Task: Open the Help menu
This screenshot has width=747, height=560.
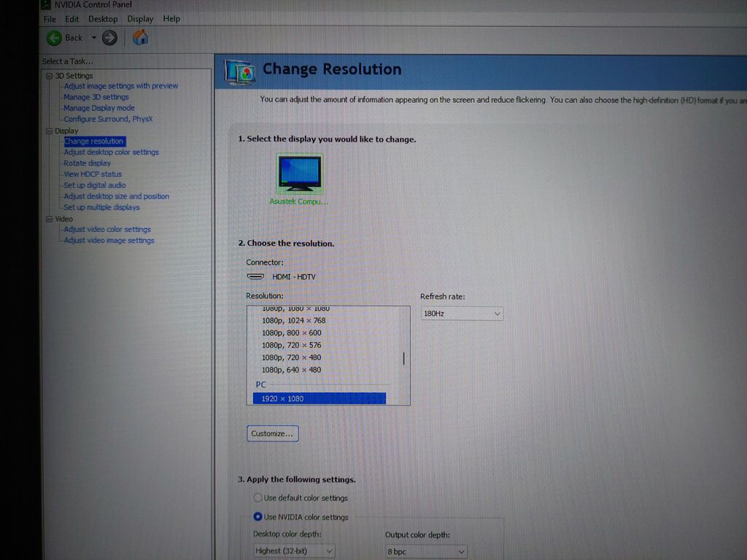Action: point(171,18)
